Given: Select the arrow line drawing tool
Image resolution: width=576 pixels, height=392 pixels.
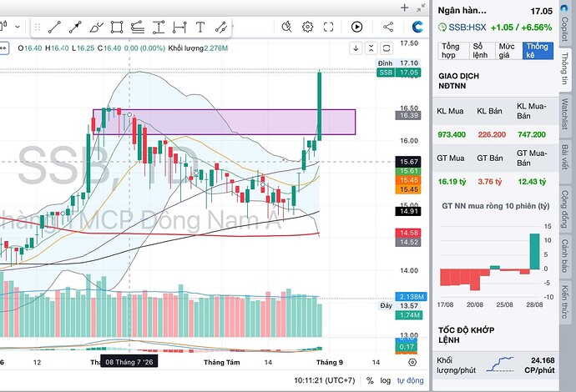Looking at the screenshot, I should coord(75,28).
